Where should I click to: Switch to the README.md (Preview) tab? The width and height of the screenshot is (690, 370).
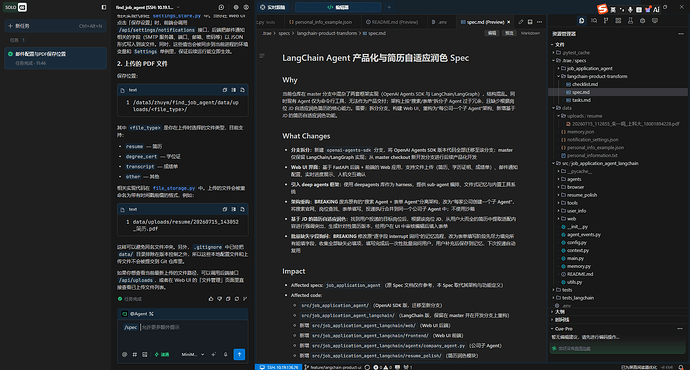click(x=392, y=22)
